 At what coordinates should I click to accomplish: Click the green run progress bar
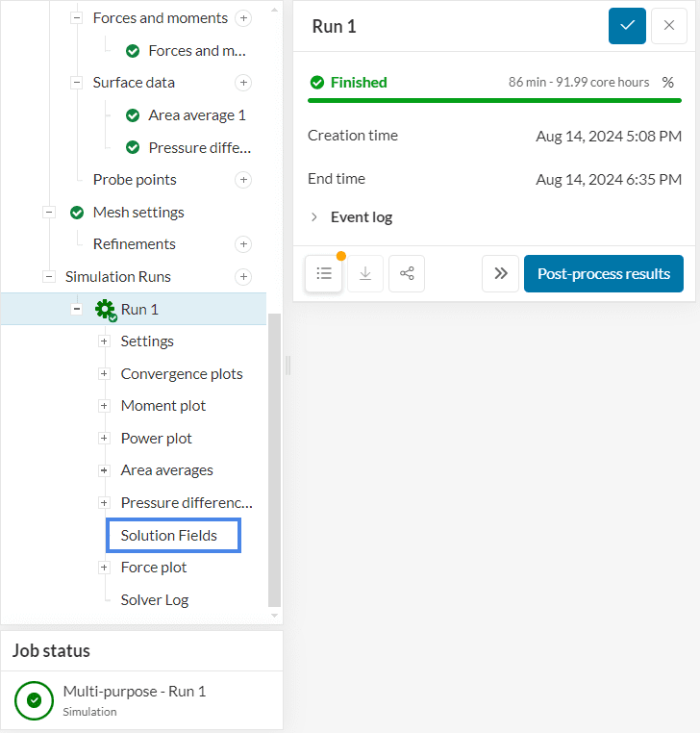click(494, 100)
